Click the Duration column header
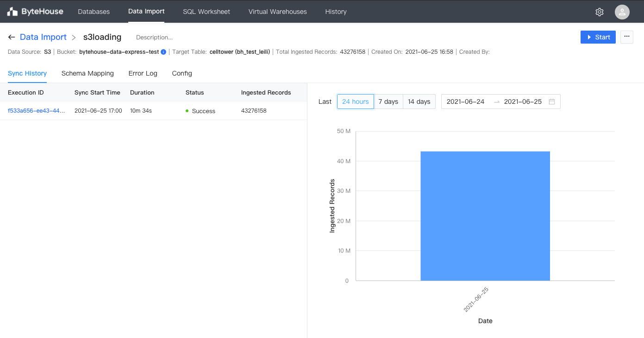644x338 pixels. (142, 93)
